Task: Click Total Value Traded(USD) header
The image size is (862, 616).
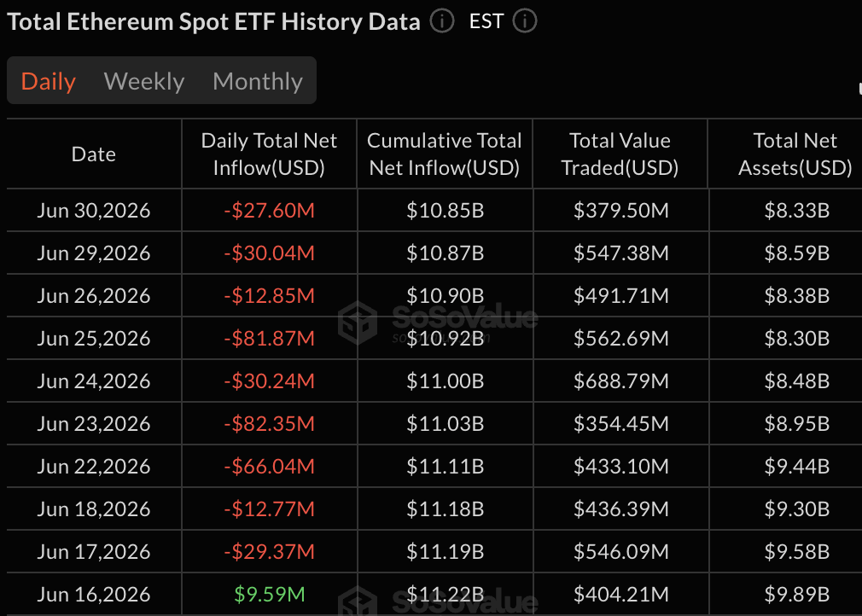Action: [x=620, y=154]
